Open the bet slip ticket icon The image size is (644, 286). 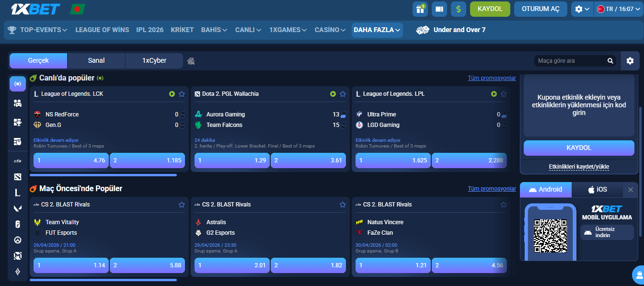pos(439,9)
